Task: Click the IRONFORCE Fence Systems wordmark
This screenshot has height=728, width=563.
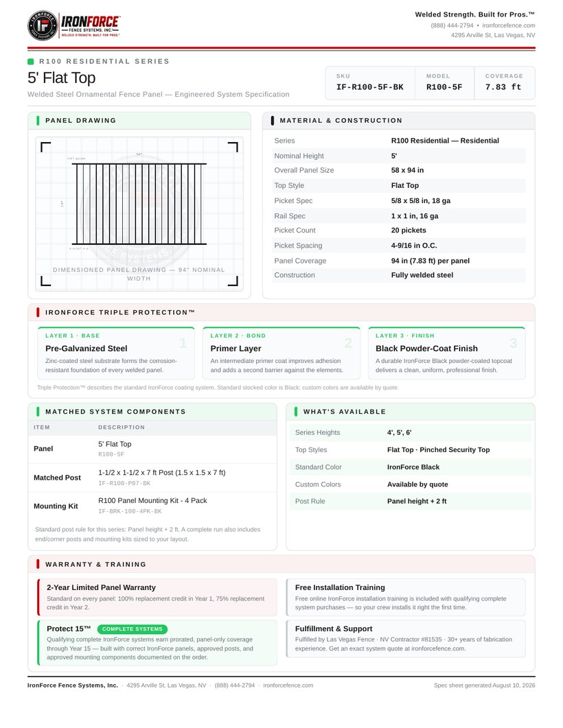Action: [91, 25]
